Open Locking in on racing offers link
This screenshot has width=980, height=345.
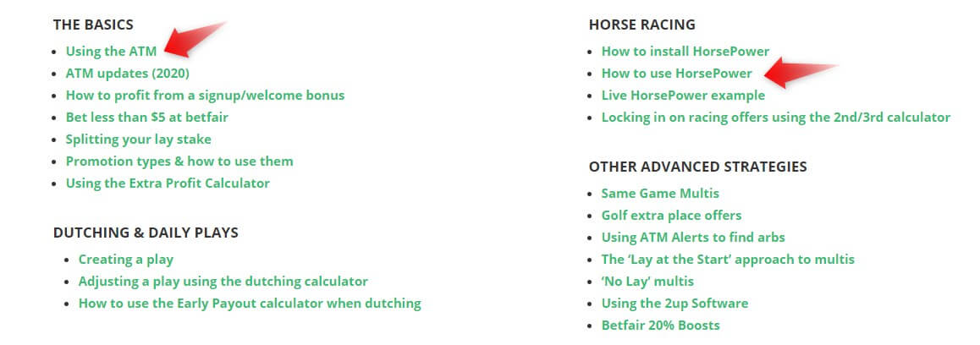tap(776, 118)
